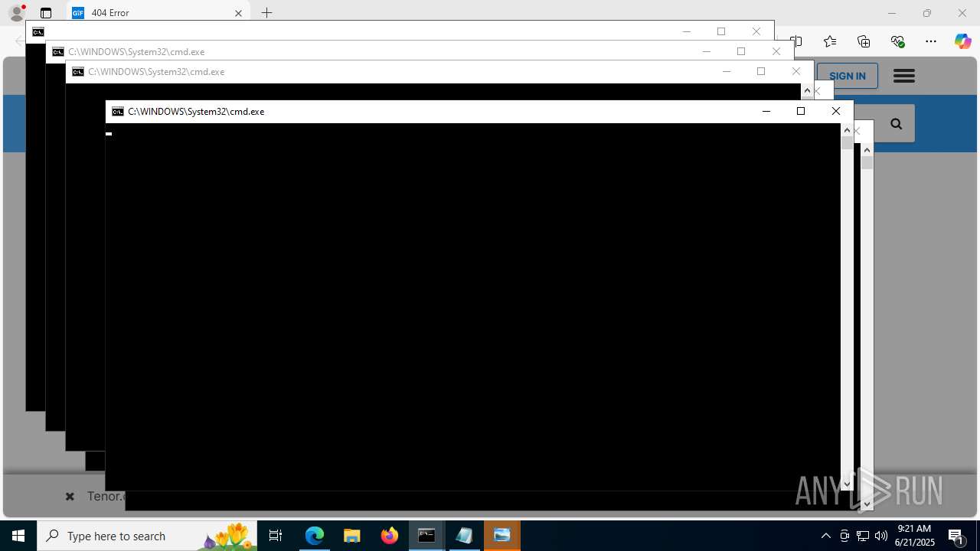Open the network icon in system tray
The image size is (980, 551).
click(x=863, y=536)
